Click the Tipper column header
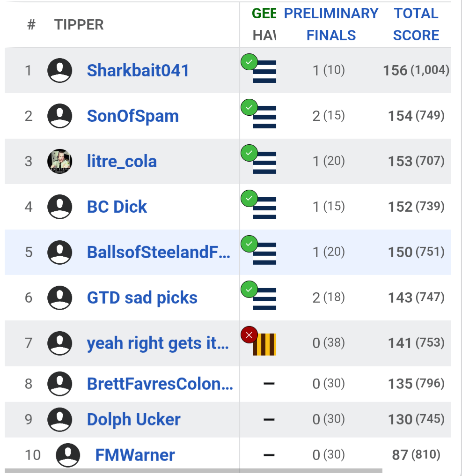The height and width of the screenshot is (476, 462). [x=79, y=24]
